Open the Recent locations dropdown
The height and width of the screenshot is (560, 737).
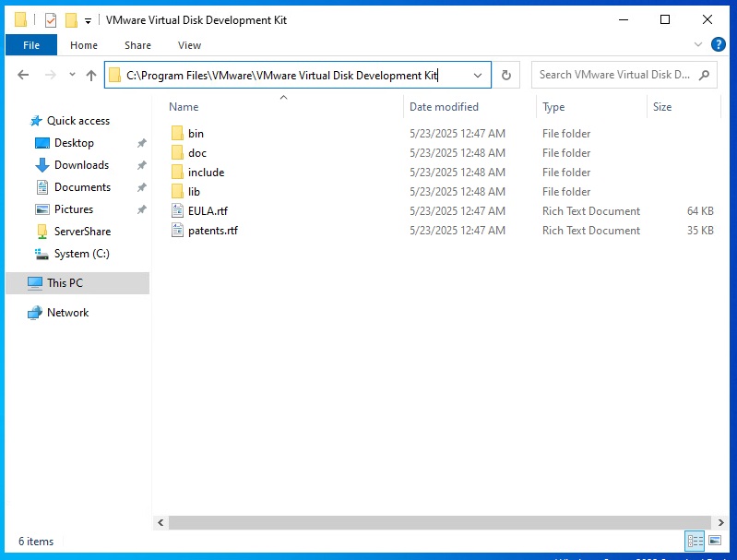tap(72, 75)
